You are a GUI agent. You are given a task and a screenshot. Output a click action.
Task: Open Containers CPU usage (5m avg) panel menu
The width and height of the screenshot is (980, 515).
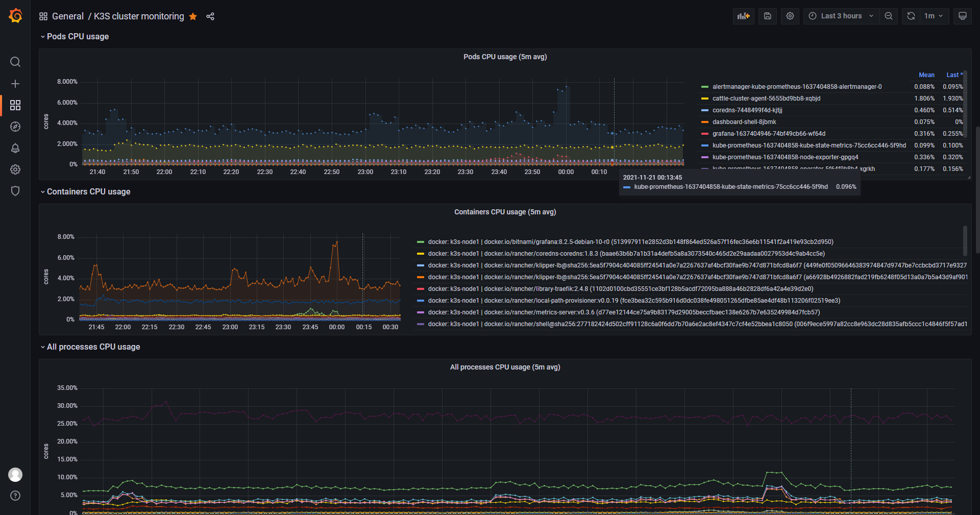pyautogui.click(x=505, y=212)
